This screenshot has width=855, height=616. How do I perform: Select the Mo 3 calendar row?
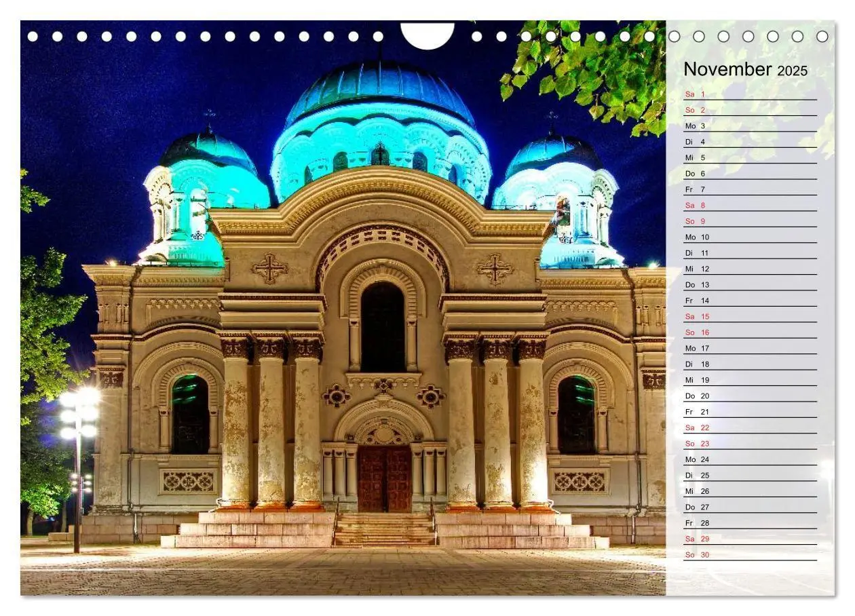(750, 126)
